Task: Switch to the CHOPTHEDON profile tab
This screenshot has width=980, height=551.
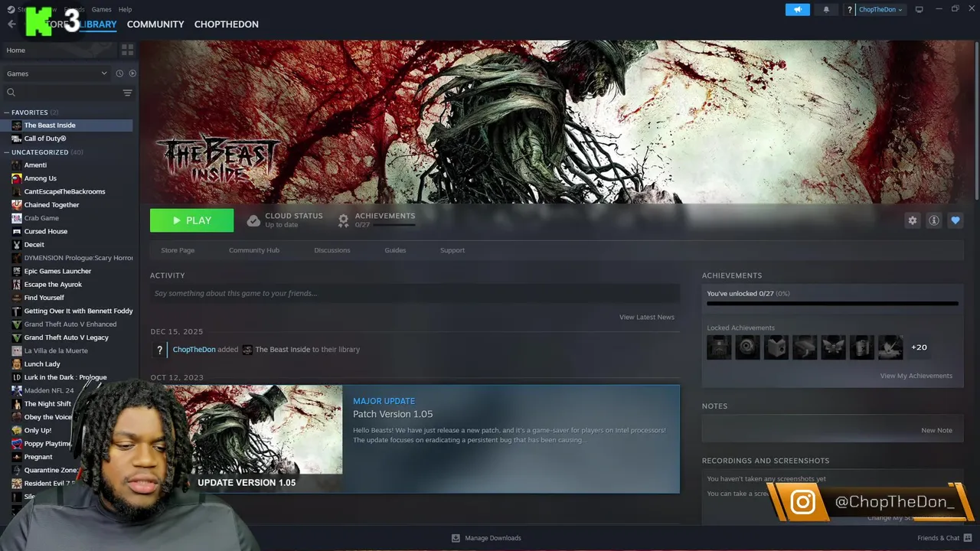Action: 226,24
